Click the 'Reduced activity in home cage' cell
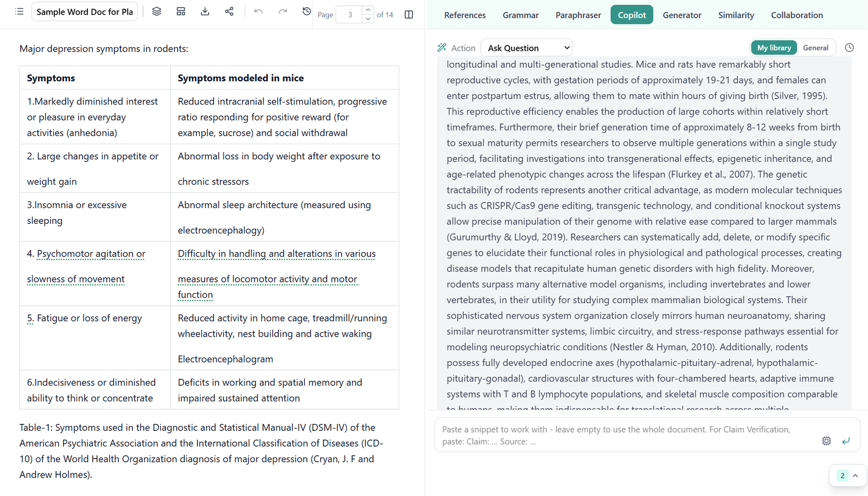This screenshot has width=868, height=496. pyautogui.click(x=285, y=338)
